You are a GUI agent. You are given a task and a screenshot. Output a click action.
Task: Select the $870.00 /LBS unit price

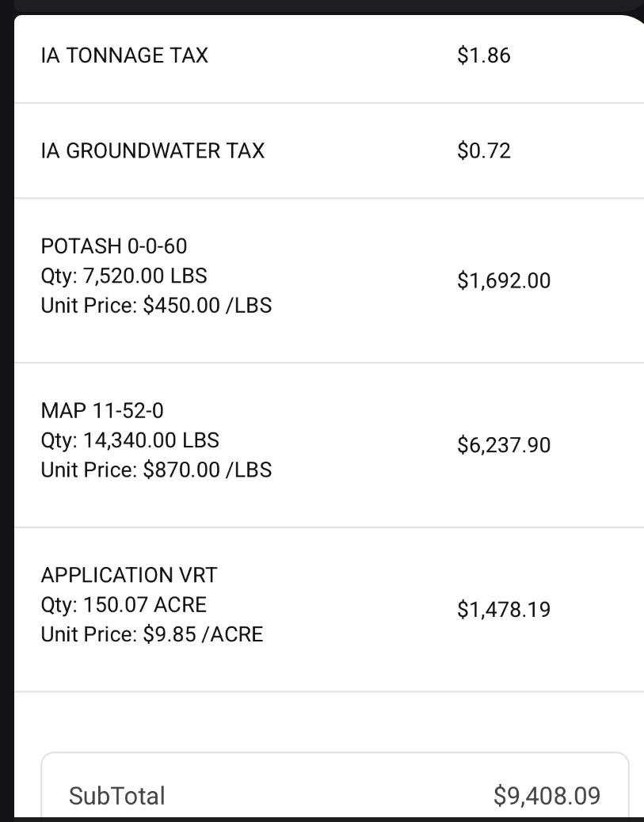pos(207,470)
